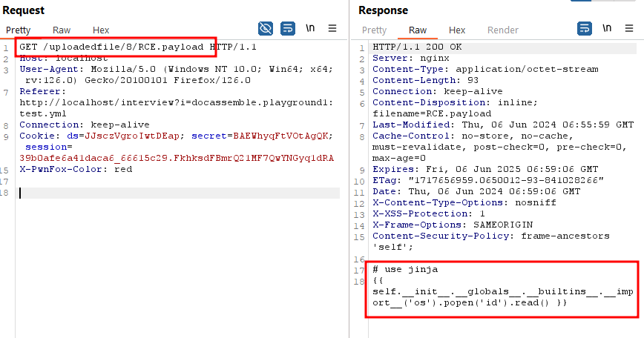The image size is (644, 338).
Task: Click the Content-Security-Policy header
Action: tap(491, 241)
